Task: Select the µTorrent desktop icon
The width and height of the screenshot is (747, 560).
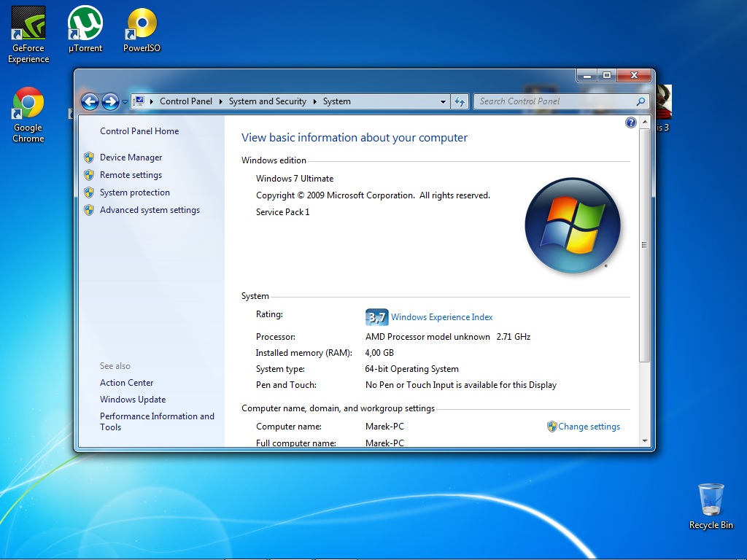Action: 85,29
